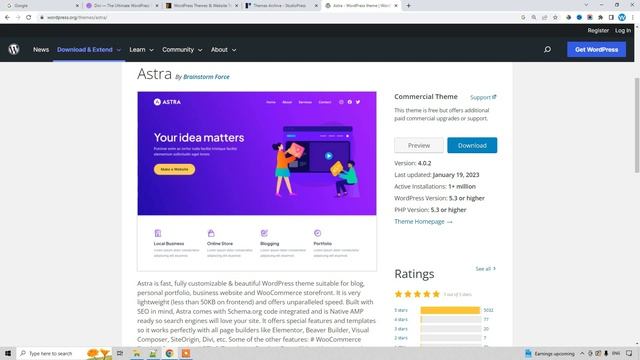Viewport: 640px width, 360px height.
Task: Click the 3 stars rating bar
Action: pos(451,329)
